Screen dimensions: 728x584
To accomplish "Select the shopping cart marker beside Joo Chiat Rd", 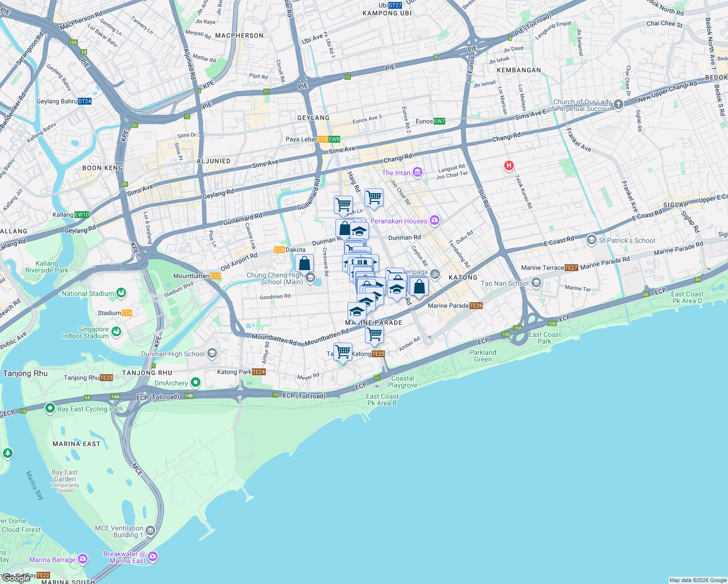I will [374, 199].
